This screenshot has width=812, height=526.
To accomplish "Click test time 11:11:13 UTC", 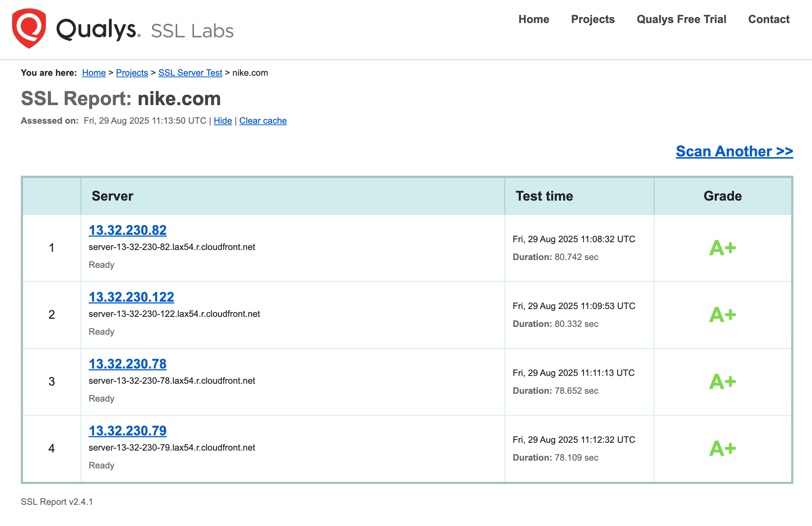I will (574, 373).
